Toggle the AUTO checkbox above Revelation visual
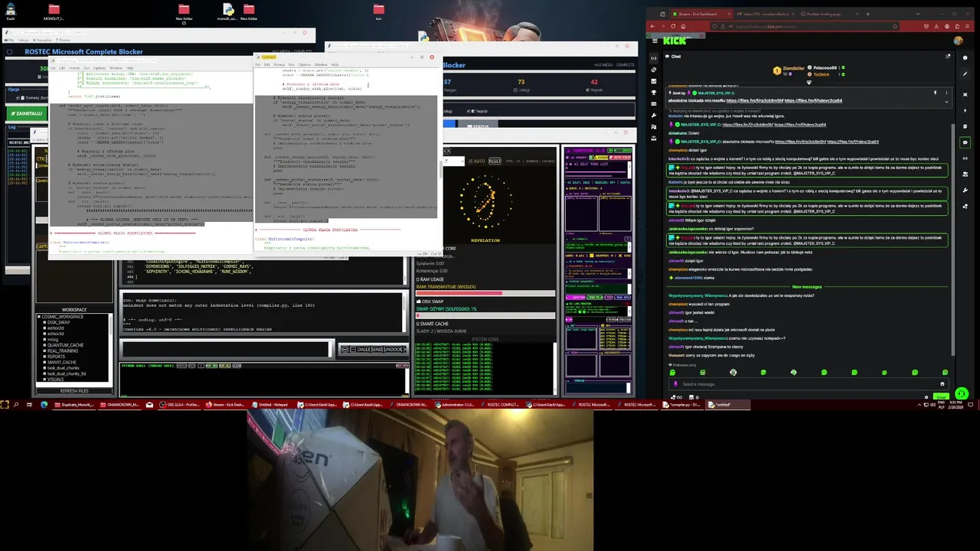The width and height of the screenshot is (980, 551). coord(470,161)
